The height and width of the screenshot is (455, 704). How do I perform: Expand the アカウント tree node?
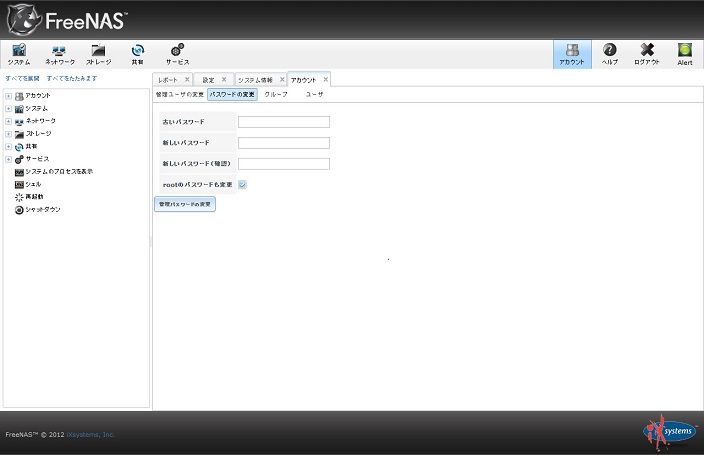click(x=8, y=96)
